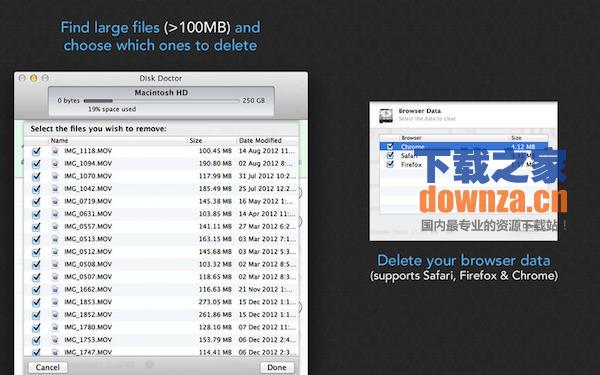Toggle the IMG_0557.MOV checkbox

coord(36,227)
